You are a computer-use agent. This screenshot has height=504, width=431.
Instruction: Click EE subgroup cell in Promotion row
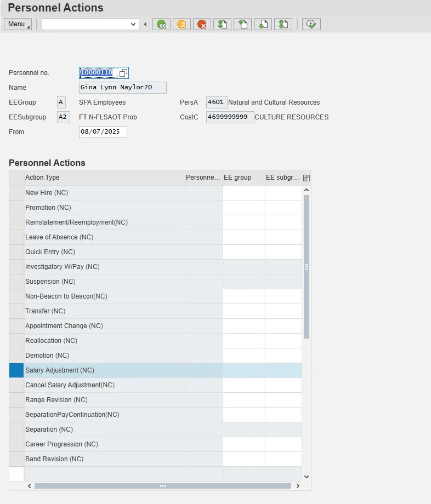(283, 208)
